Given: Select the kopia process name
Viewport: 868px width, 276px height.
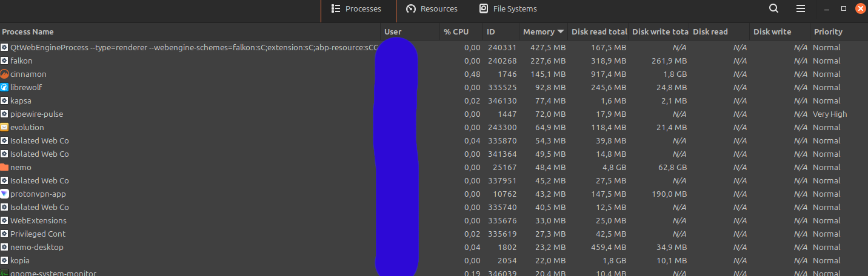Looking at the screenshot, I should (20, 260).
